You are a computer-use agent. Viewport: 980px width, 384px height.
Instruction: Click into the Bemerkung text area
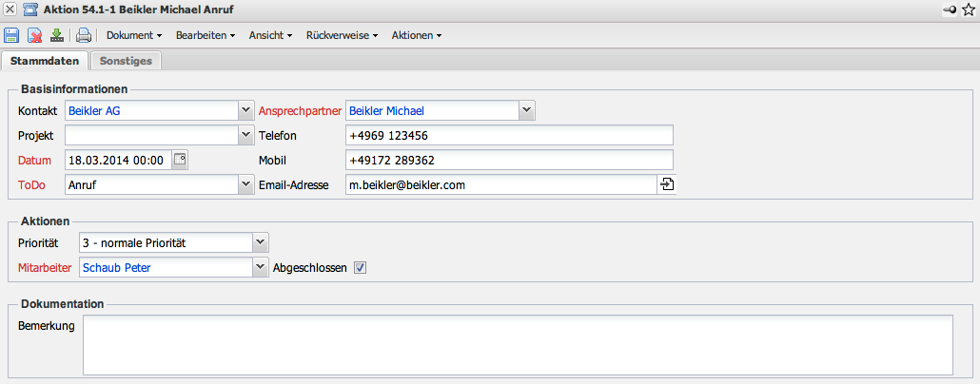coord(518,345)
